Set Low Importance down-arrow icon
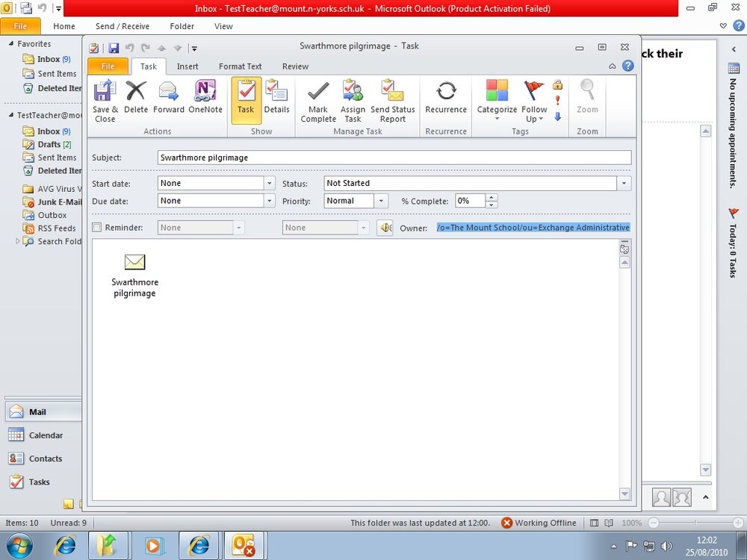Screen dimensions: 747x560 pyautogui.click(x=557, y=116)
